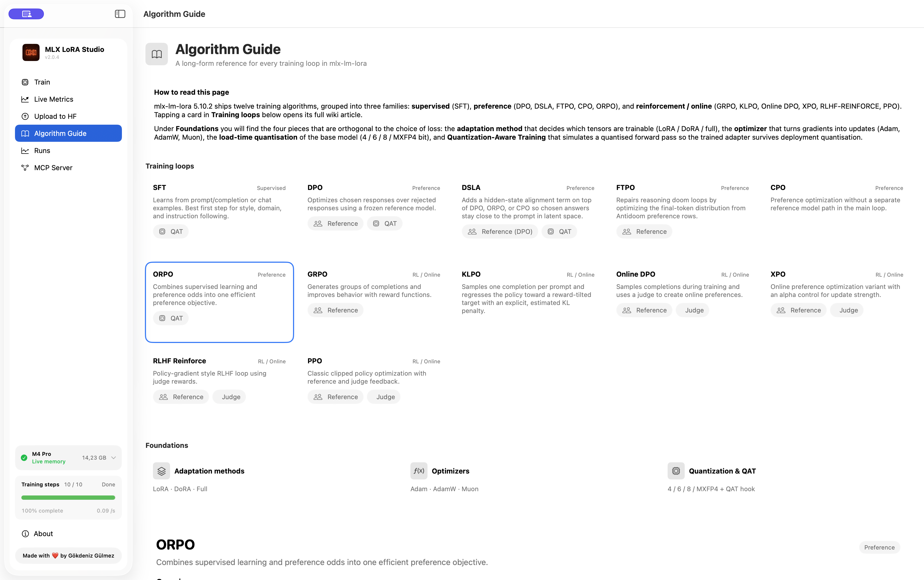Click the chip icon in SFT QAT tag
The height and width of the screenshot is (580, 924).
coord(163,232)
